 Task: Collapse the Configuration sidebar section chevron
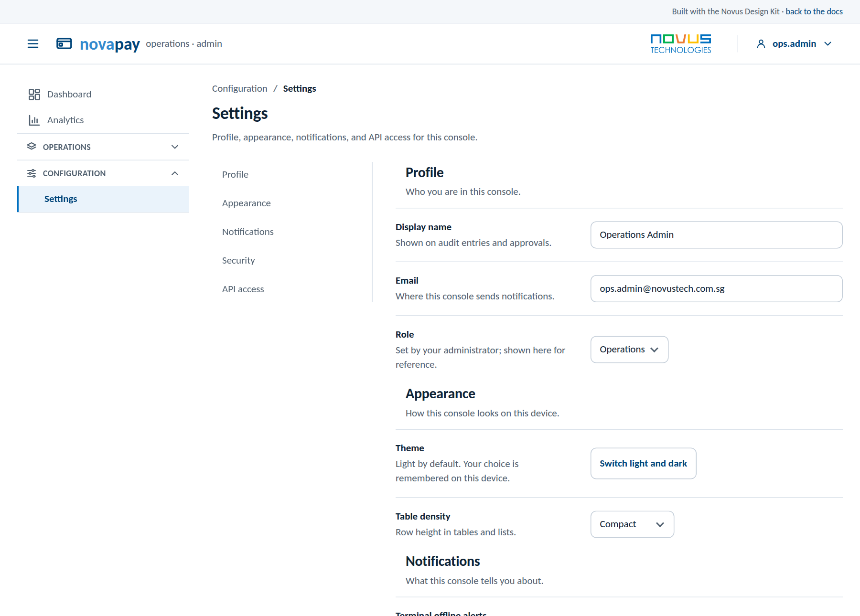tap(175, 173)
